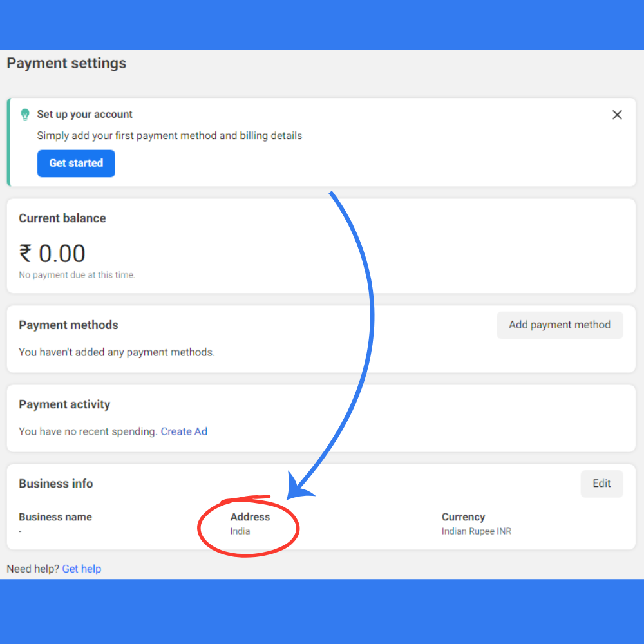Click the Business info heading
The height and width of the screenshot is (644, 644).
coord(56,484)
